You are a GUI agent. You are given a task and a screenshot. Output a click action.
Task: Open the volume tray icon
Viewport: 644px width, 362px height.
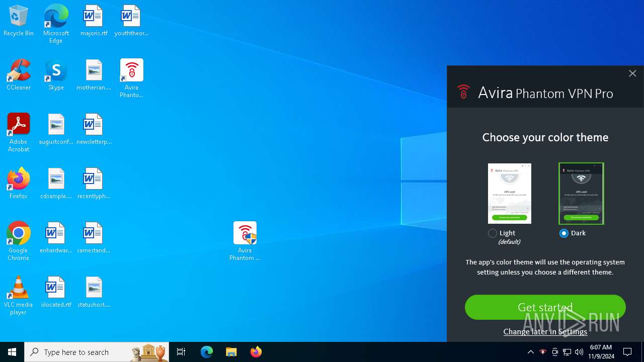(579, 352)
